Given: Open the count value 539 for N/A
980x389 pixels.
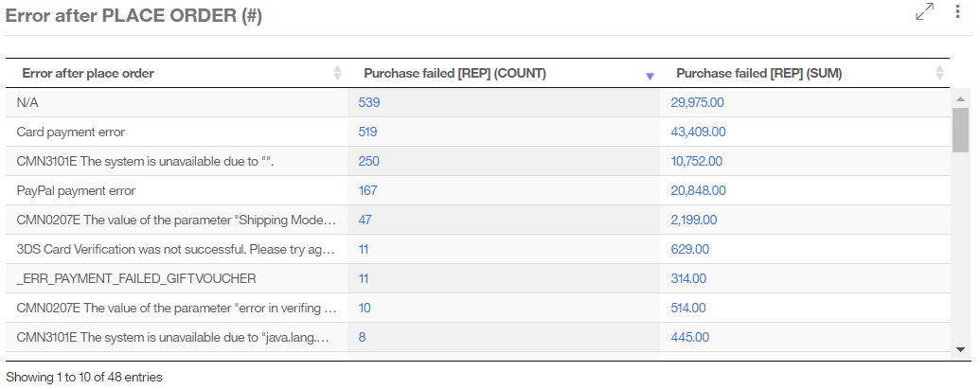Looking at the screenshot, I should pyautogui.click(x=368, y=102).
